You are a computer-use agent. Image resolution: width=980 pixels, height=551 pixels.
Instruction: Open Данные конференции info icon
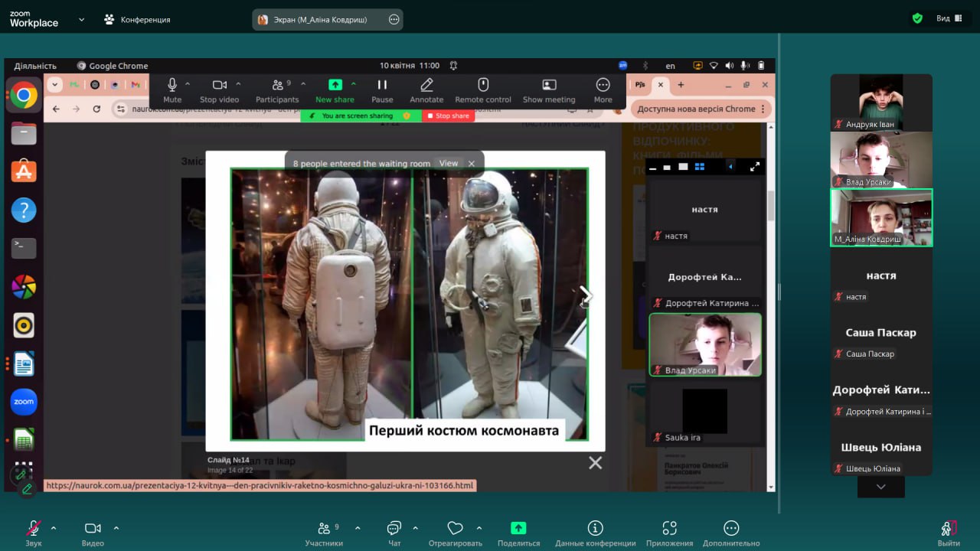click(595, 528)
